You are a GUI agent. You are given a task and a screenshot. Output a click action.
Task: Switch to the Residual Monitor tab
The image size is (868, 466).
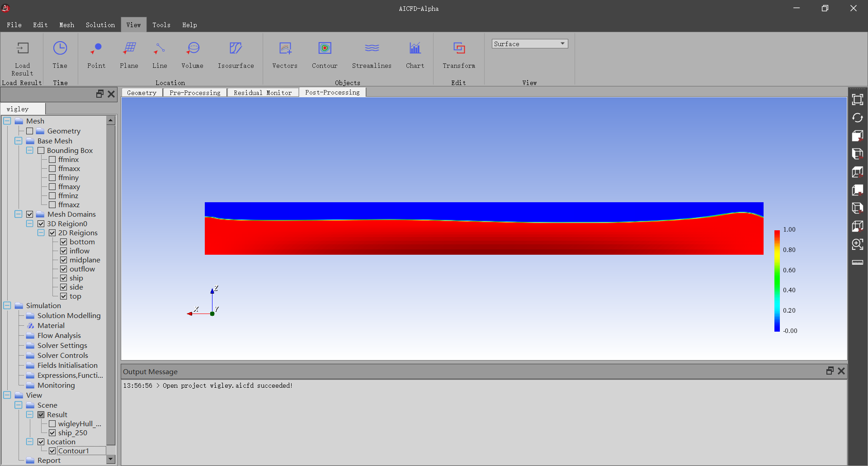[x=263, y=93]
